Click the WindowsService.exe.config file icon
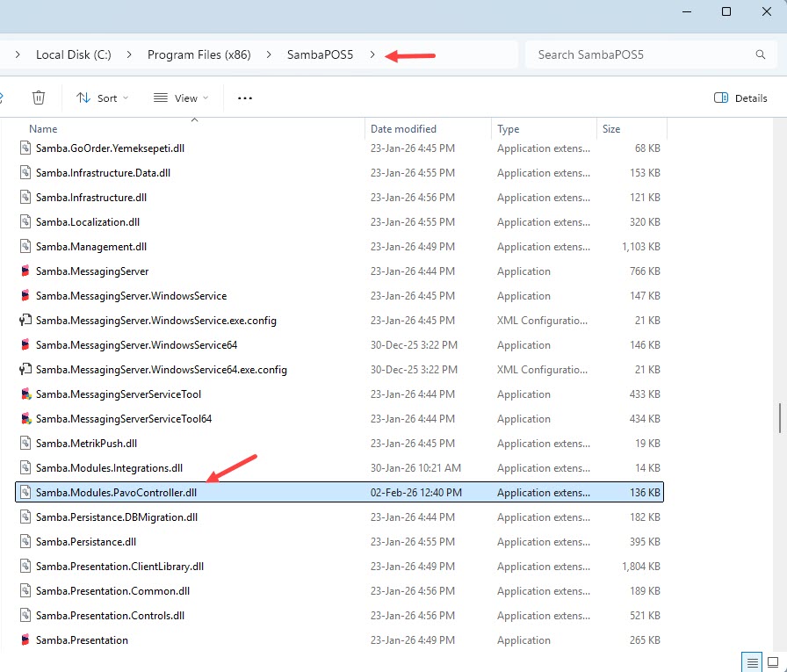This screenshot has height=672, width=787. tap(25, 321)
